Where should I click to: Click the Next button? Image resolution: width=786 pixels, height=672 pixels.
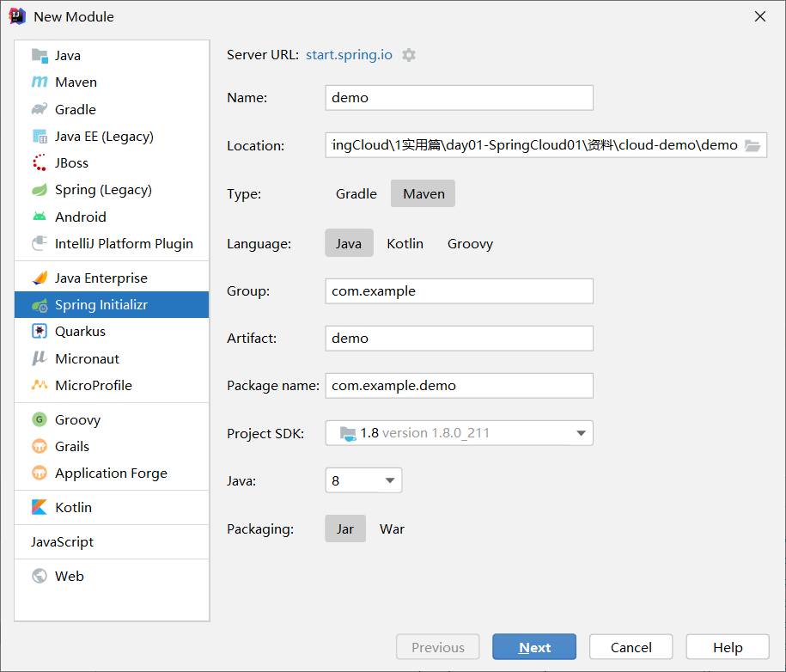pos(534,647)
